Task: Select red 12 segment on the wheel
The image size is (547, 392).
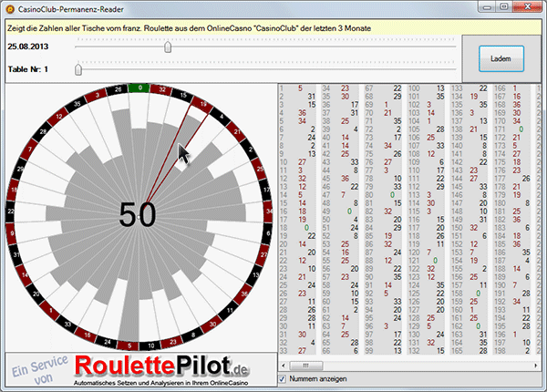Action: pyautogui.click(x=58, y=117)
